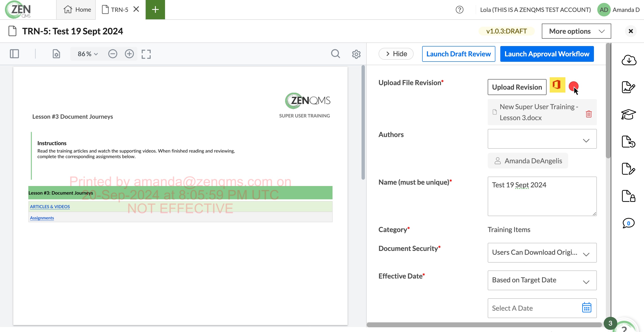Click the TRN-5 title document icon
This screenshot has width=644, height=332.
(x=12, y=31)
